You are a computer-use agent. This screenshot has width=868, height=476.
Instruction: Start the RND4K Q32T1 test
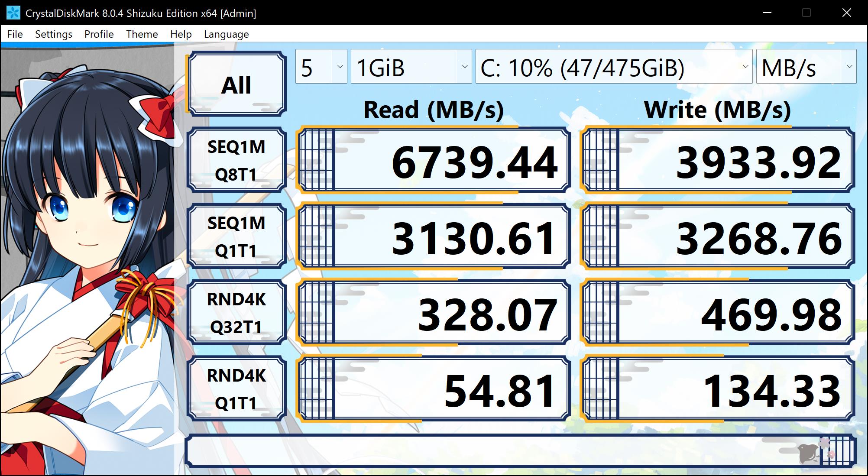pos(236,313)
